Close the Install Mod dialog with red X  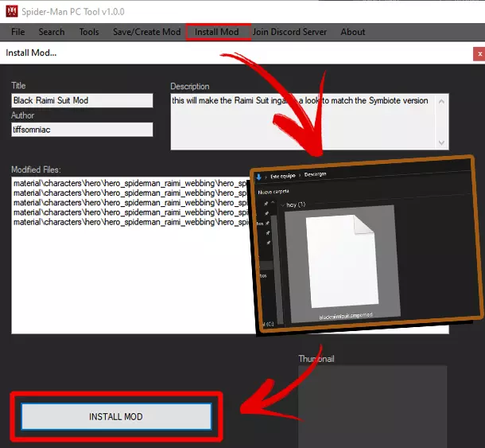(x=479, y=54)
